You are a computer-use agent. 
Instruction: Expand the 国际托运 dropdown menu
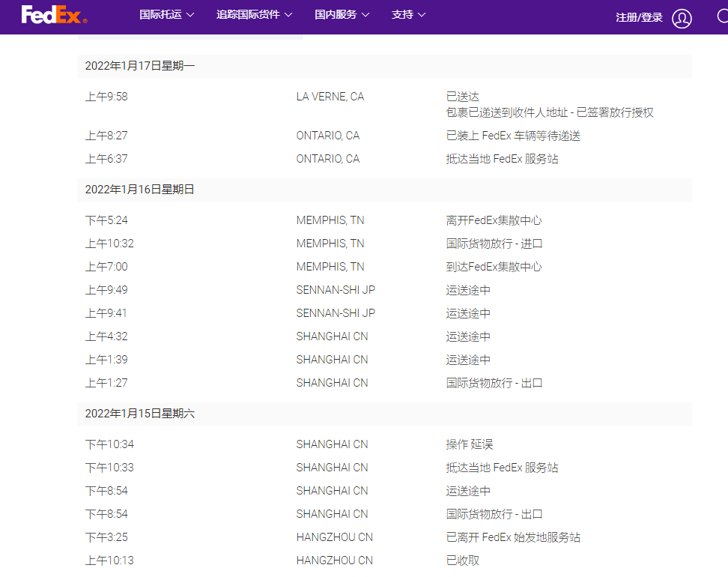pyautogui.click(x=166, y=15)
